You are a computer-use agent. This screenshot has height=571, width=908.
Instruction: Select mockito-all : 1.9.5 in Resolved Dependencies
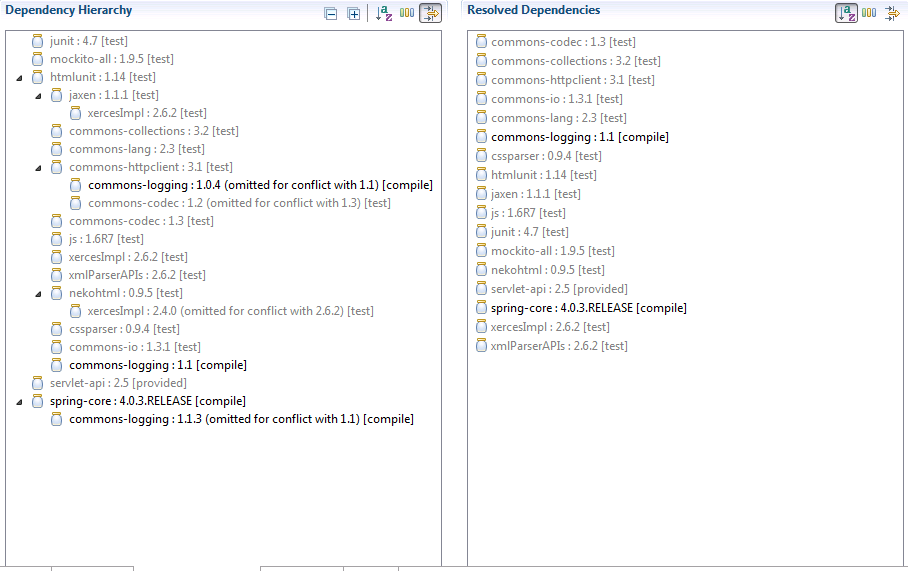tap(553, 251)
